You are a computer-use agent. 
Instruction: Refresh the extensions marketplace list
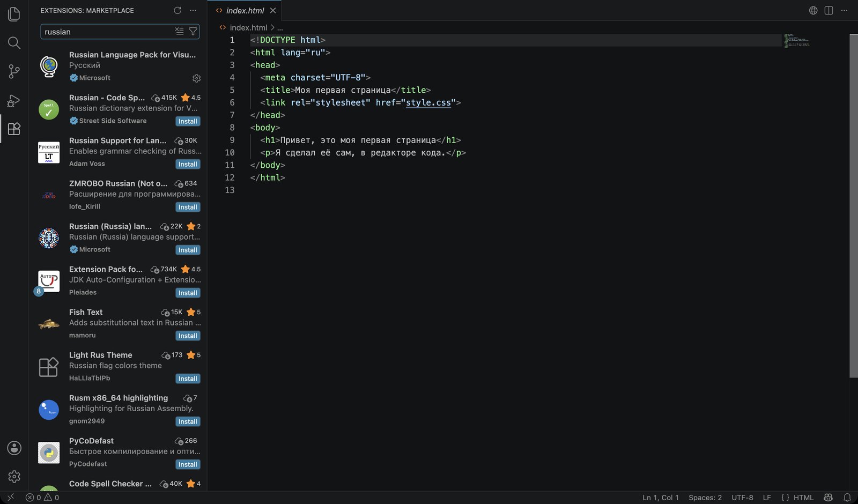click(177, 10)
